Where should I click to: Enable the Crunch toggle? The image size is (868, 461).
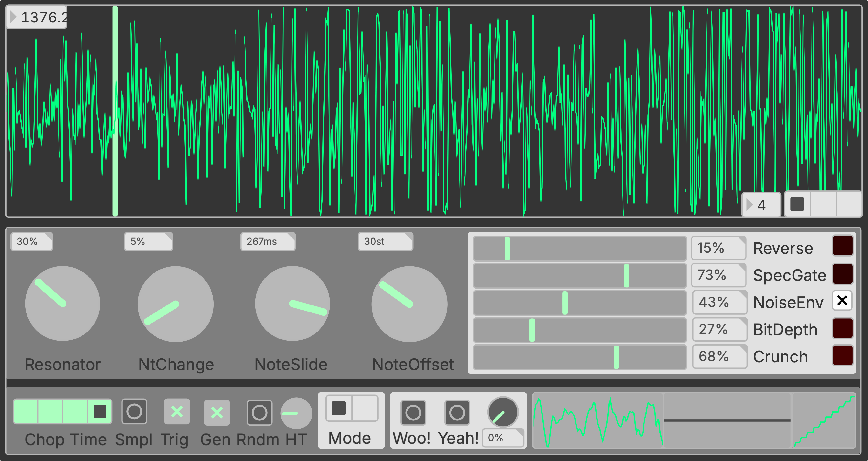pos(842,355)
